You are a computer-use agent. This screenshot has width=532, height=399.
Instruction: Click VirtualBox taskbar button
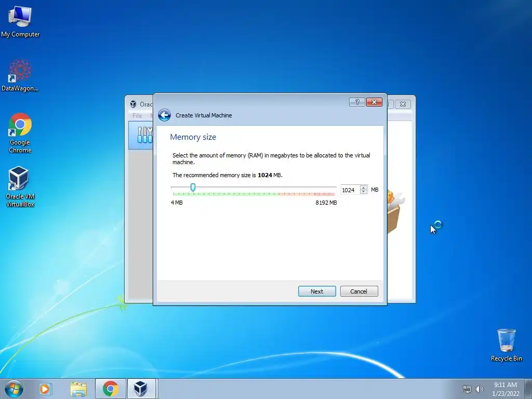point(140,389)
